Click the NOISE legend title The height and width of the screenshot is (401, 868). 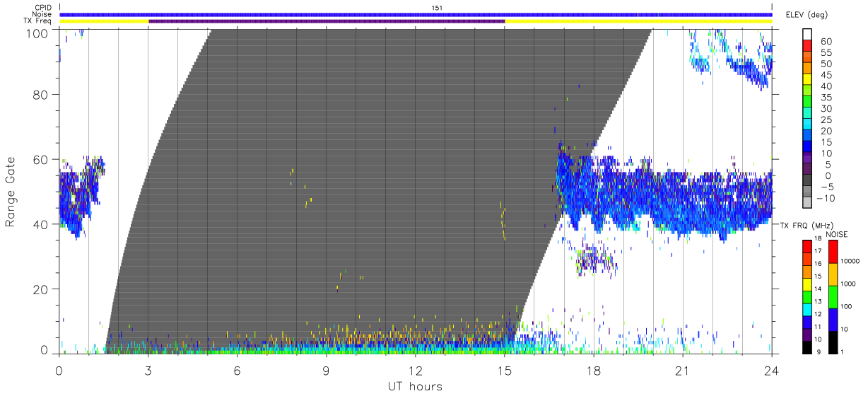[x=836, y=234]
